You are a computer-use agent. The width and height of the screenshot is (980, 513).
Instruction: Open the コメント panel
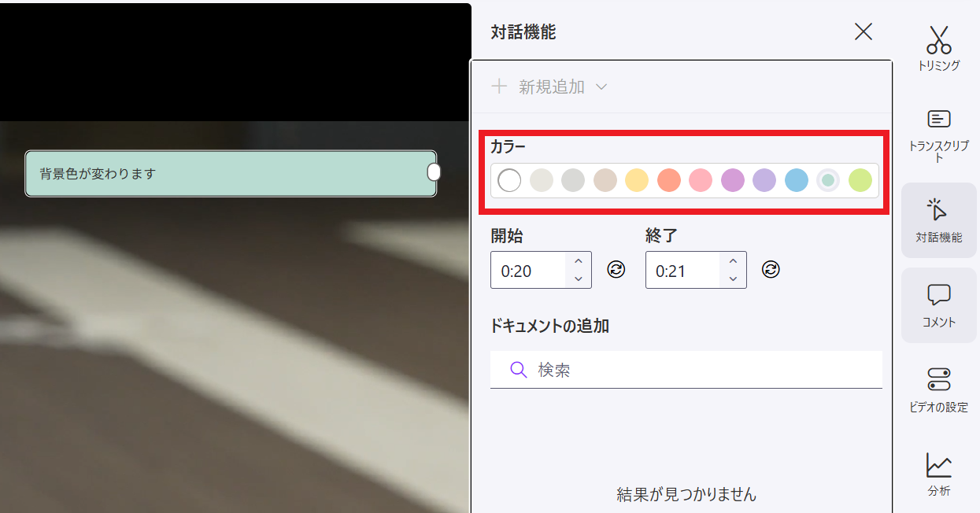coord(938,305)
